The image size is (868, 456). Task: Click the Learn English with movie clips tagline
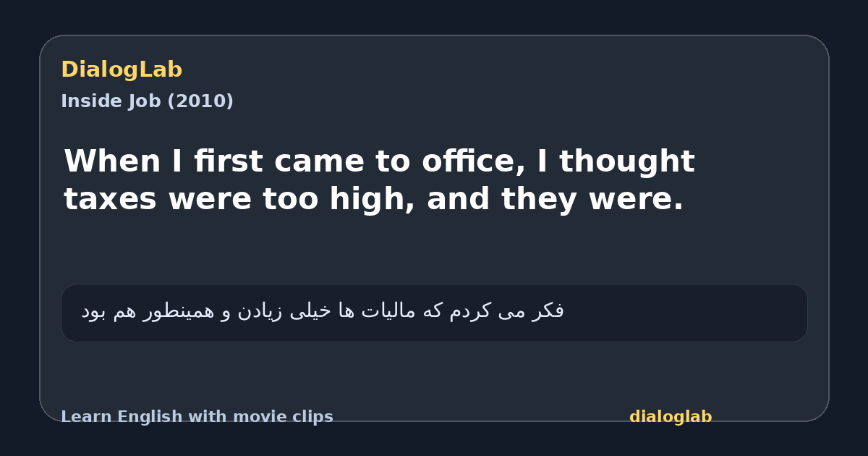coord(197,417)
